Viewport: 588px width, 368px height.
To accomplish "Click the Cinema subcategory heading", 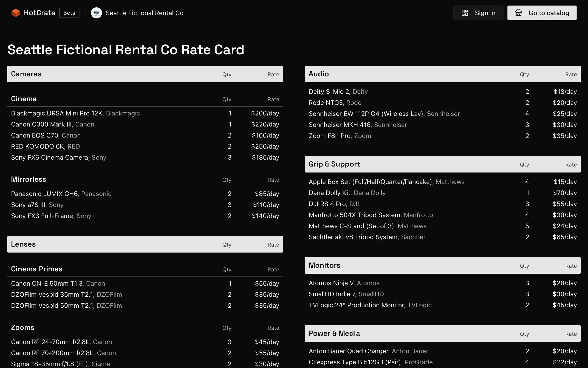I will pos(24,99).
